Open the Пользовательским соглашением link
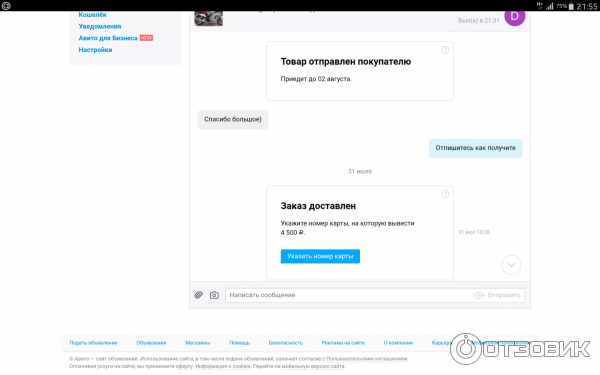 (367, 359)
